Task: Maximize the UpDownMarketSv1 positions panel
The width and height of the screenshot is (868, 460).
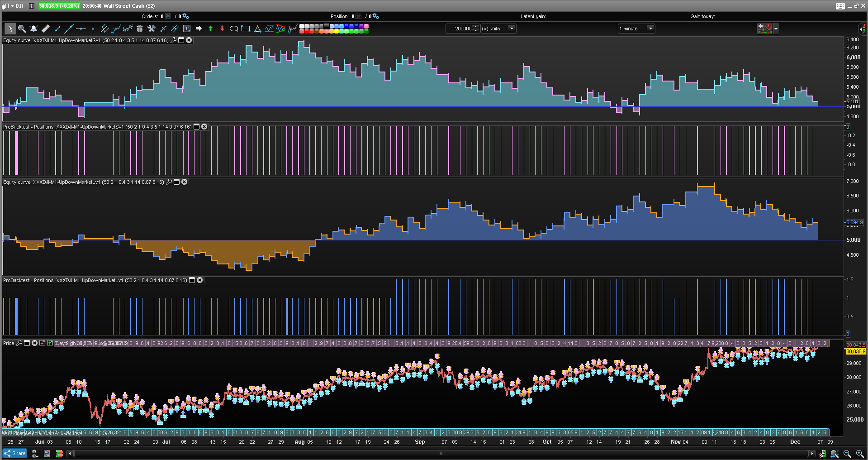Action: pyautogui.click(x=197, y=127)
